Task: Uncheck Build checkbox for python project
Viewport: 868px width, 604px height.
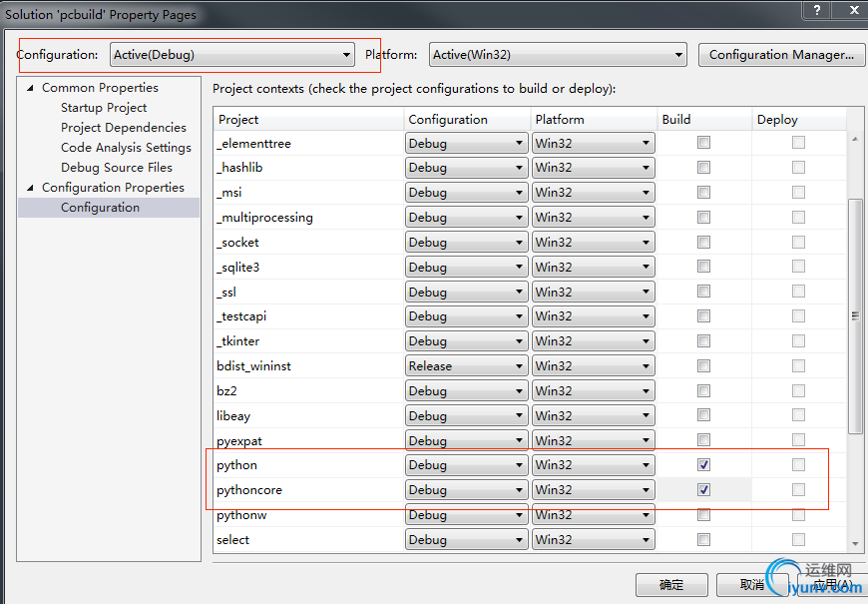Action: tap(703, 465)
